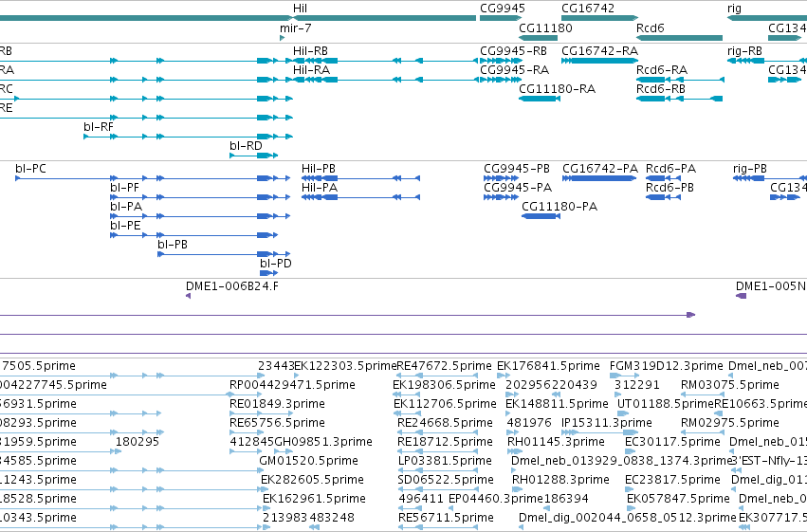Select the Rcd6-PA protein label
The height and width of the screenshot is (532, 807).
click(x=671, y=169)
